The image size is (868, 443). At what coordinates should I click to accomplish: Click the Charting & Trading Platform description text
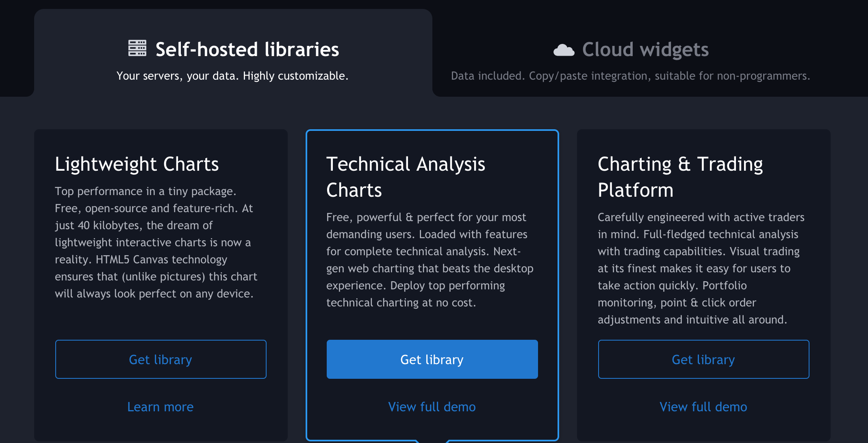(x=701, y=268)
